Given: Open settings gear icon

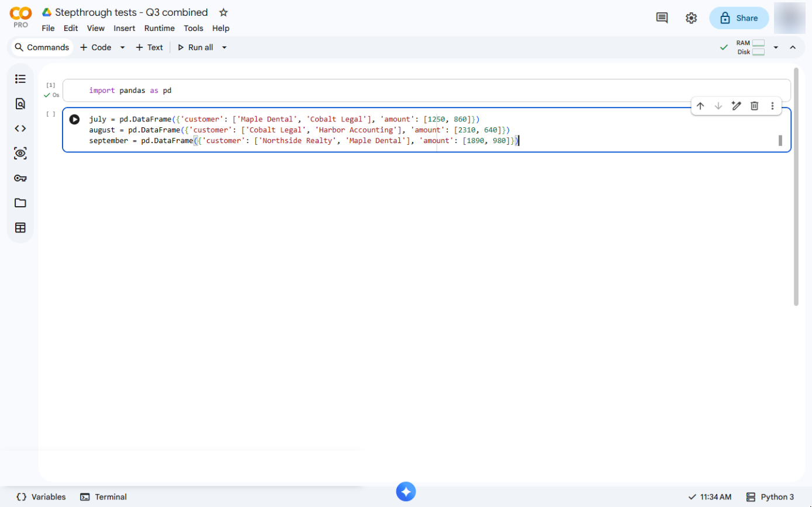Looking at the screenshot, I should [x=691, y=18].
